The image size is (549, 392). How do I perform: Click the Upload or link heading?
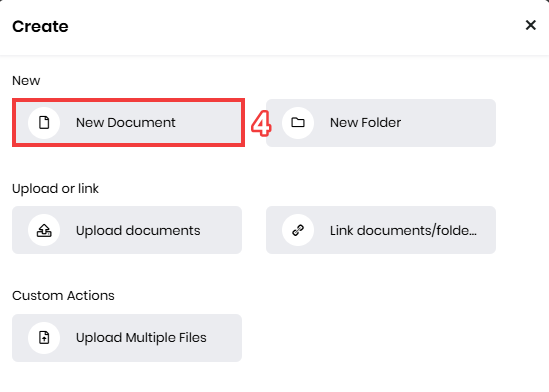tap(55, 189)
